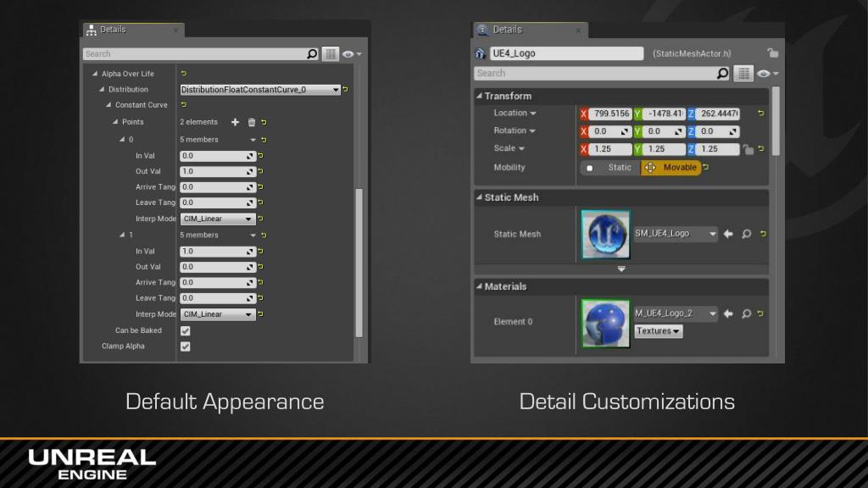Browse to SM_UE4_Logo in content browser

pyautogui.click(x=746, y=234)
